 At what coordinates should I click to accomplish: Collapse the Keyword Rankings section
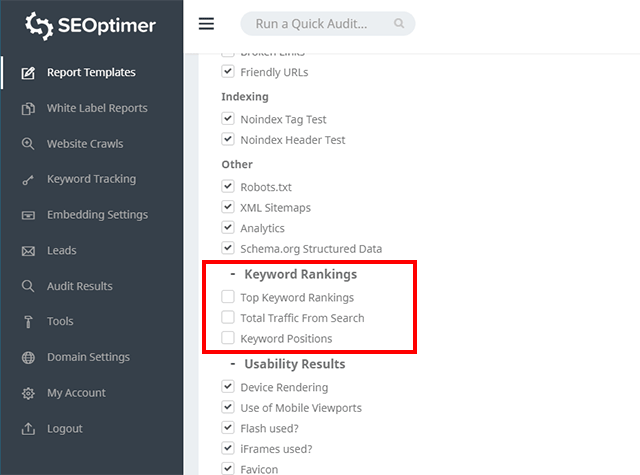[232, 274]
